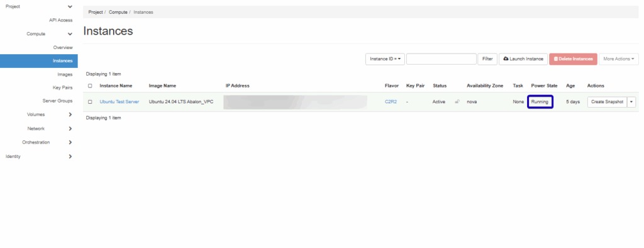Click Launch Instance button

click(523, 59)
